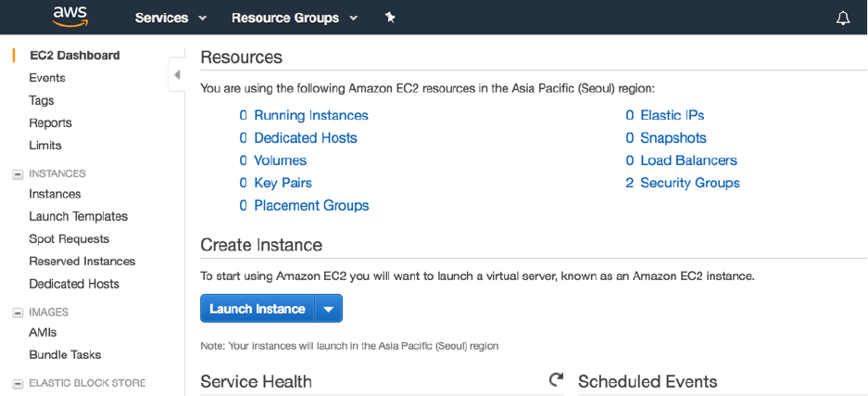Click the AWS logo icon
The height and width of the screenshot is (396, 868).
pyautogui.click(x=69, y=17)
